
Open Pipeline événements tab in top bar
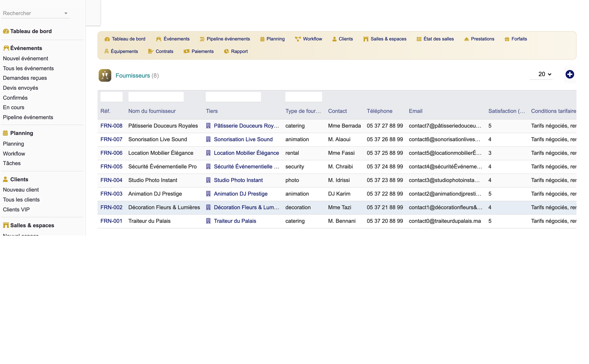225,39
